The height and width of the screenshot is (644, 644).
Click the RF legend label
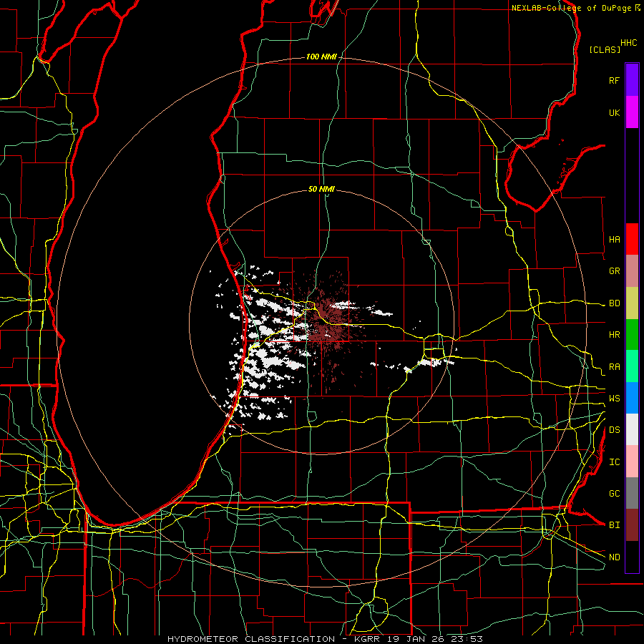pos(615,80)
